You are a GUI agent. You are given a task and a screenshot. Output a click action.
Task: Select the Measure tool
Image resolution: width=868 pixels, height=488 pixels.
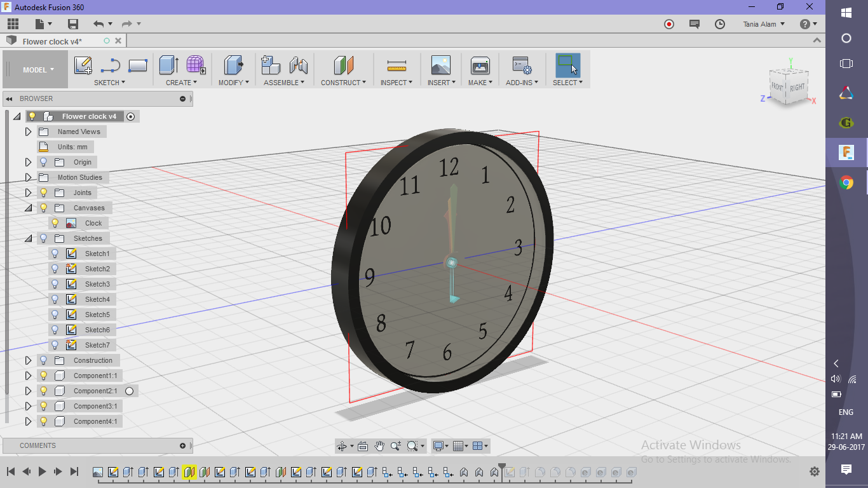[x=397, y=65]
